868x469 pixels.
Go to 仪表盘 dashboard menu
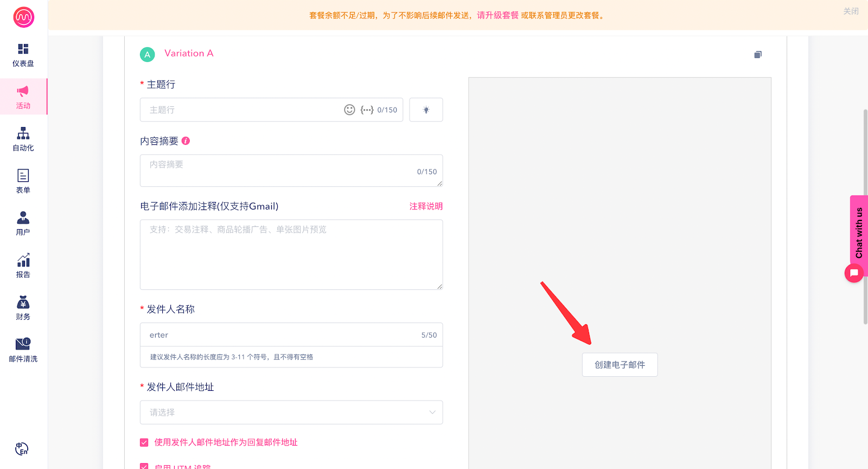point(23,55)
